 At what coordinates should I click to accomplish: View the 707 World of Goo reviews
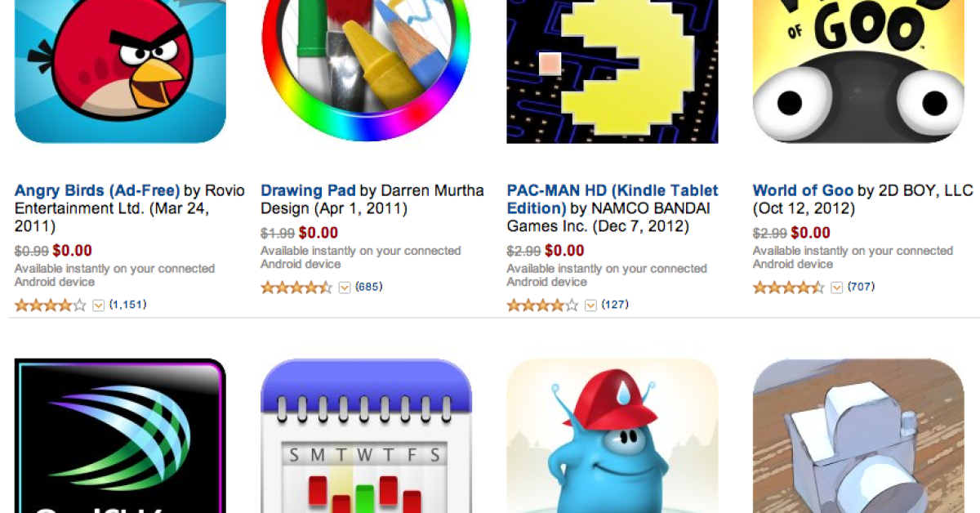point(862,287)
